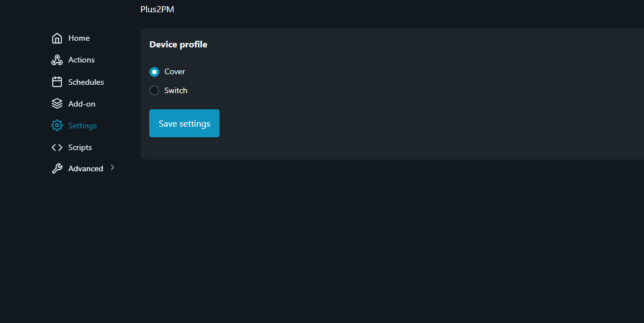Click the Home house icon
Screen dimensions: 644x323
pos(57,38)
